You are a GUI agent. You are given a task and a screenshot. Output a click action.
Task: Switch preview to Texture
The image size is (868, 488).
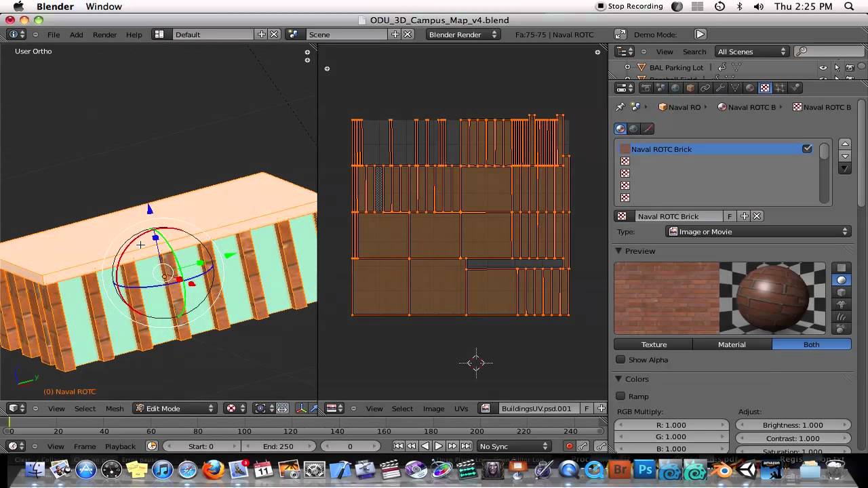(x=654, y=344)
